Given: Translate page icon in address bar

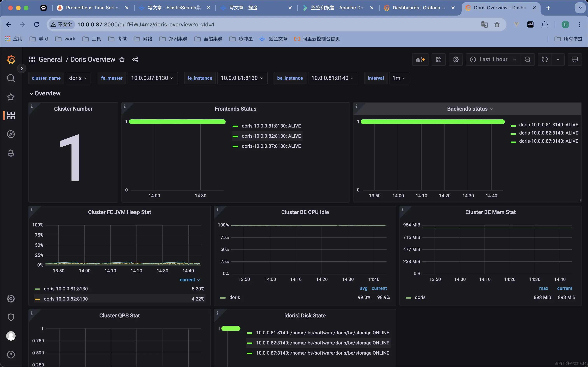Looking at the screenshot, I should click(x=484, y=24).
